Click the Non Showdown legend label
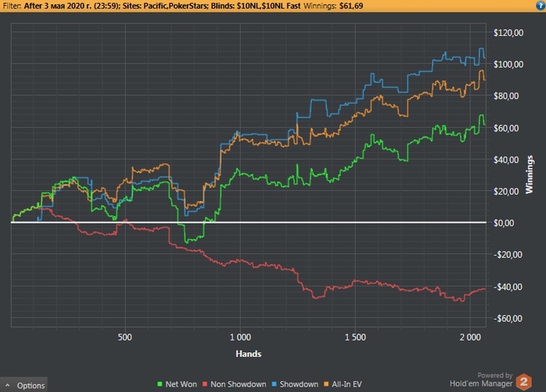The height and width of the screenshot is (392, 546). (x=238, y=384)
